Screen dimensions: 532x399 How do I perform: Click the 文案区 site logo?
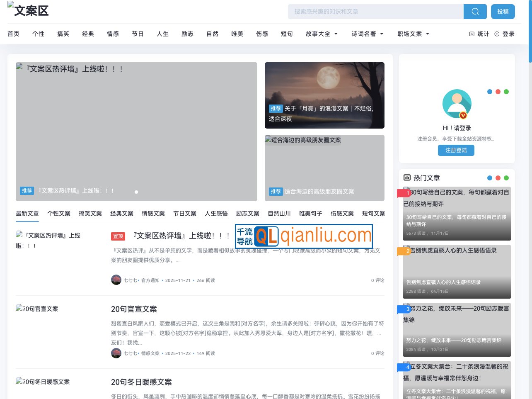(28, 10)
